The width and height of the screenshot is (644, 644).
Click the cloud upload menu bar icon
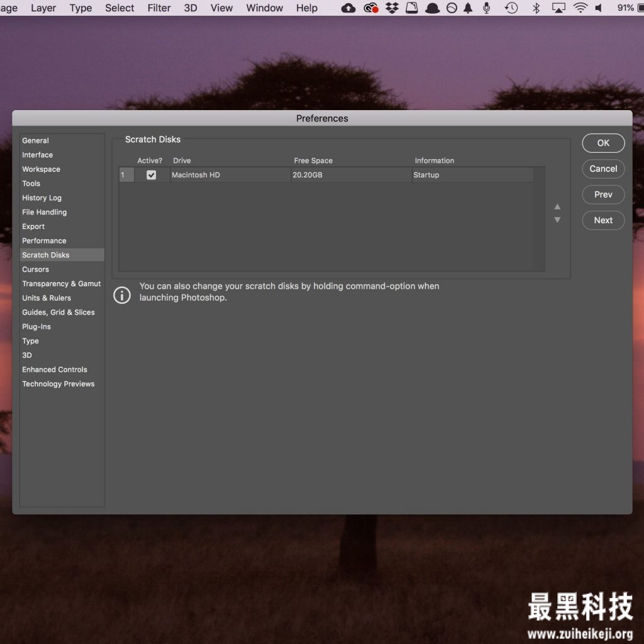(x=348, y=8)
